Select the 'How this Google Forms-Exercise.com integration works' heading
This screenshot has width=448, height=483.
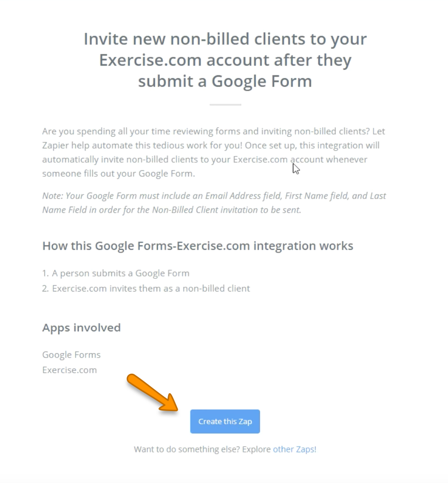[197, 246]
